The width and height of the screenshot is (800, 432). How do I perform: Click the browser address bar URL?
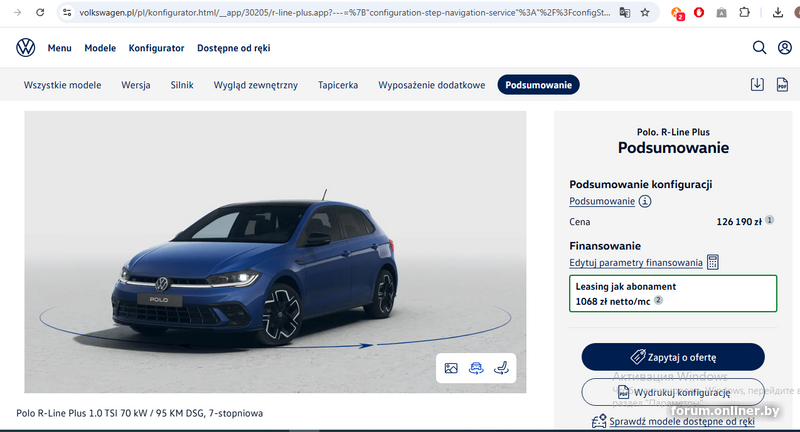click(344, 12)
